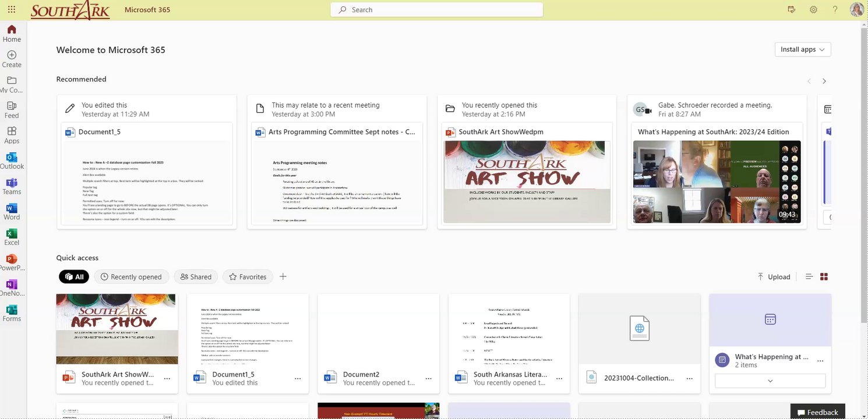Switch to grid view layout

pyautogui.click(x=824, y=277)
